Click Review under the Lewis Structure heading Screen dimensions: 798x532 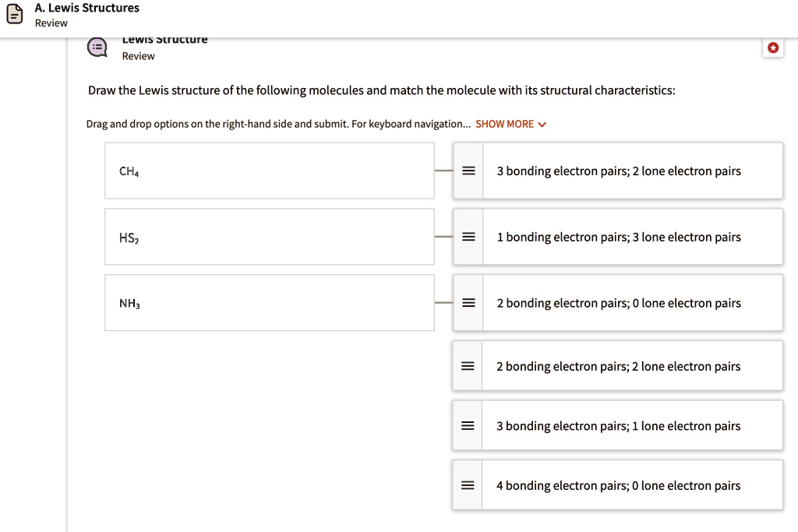pos(138,56)
